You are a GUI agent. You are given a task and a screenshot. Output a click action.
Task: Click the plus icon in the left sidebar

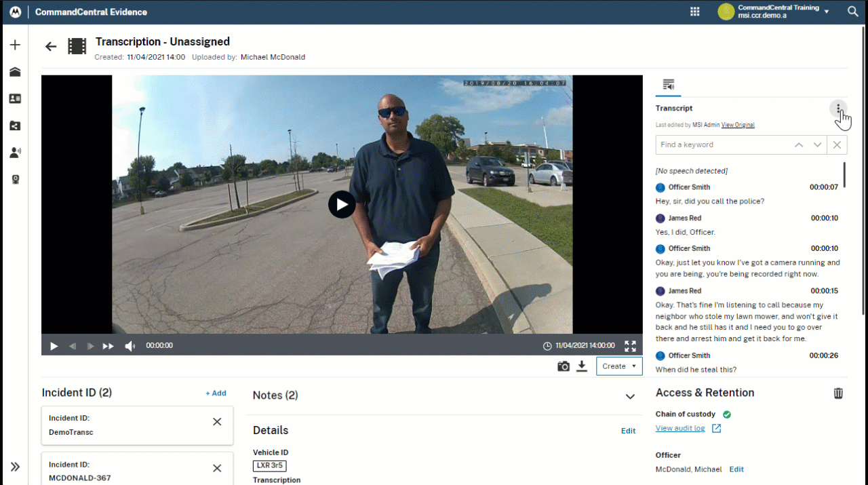(15, 45)
